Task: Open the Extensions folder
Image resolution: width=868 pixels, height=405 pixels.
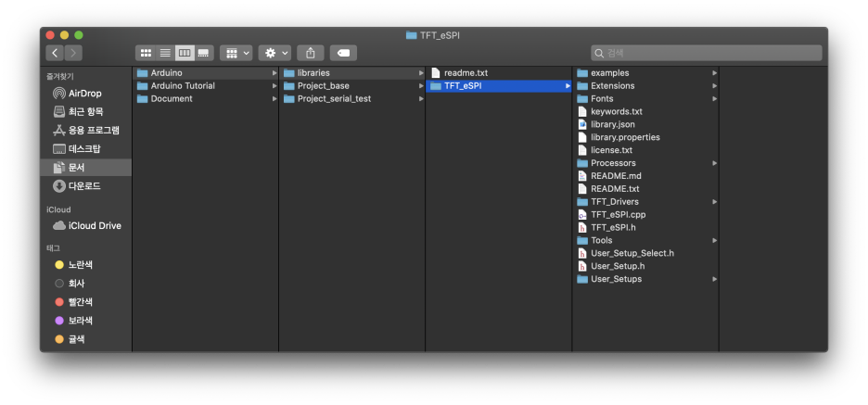Action: pyautogui.click(x=645, y=86)
